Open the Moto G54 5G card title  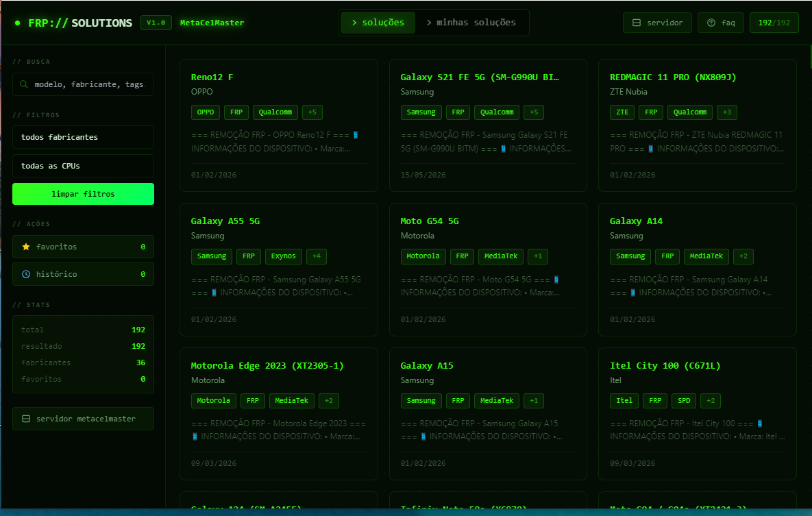(x=430, y=221)
